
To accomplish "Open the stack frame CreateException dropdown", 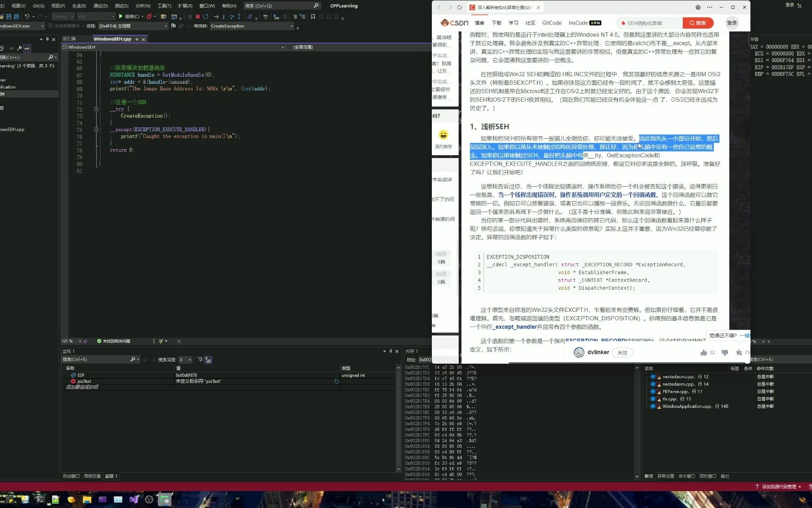I will (x=252, y=26).
